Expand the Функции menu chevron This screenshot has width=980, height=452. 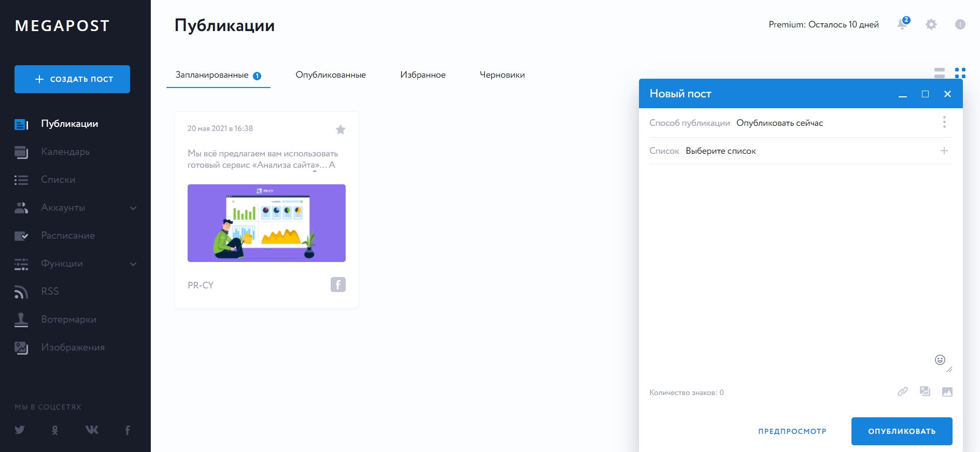click(133, 264)
